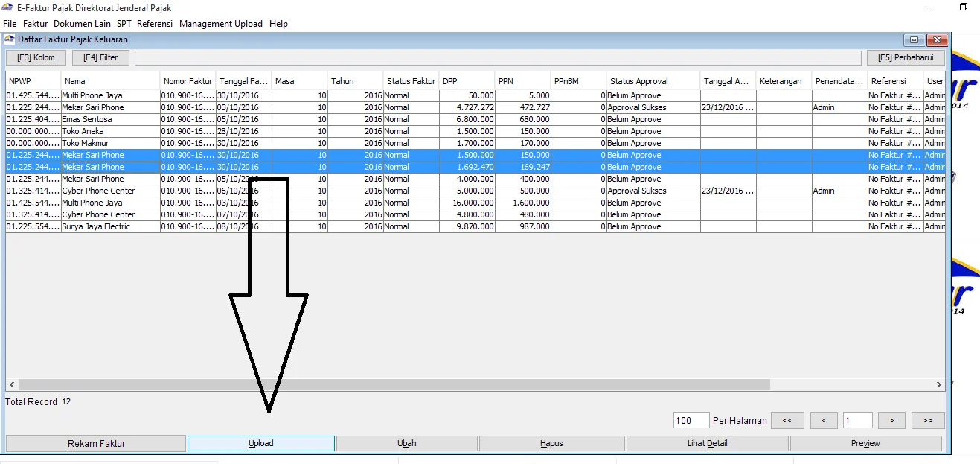Click the Per Halaman records input field

click(x=690, y=420)
